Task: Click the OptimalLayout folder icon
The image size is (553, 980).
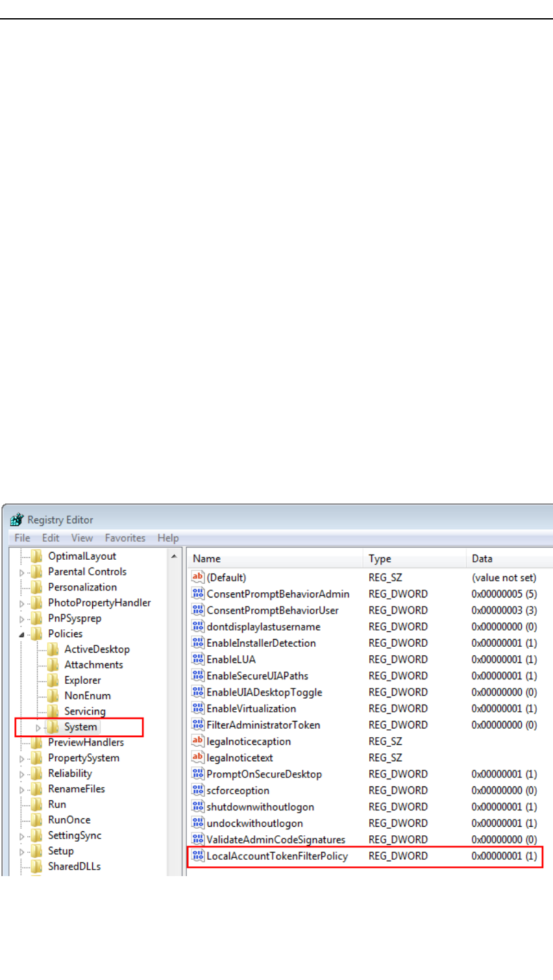Action: pos(37,556)
